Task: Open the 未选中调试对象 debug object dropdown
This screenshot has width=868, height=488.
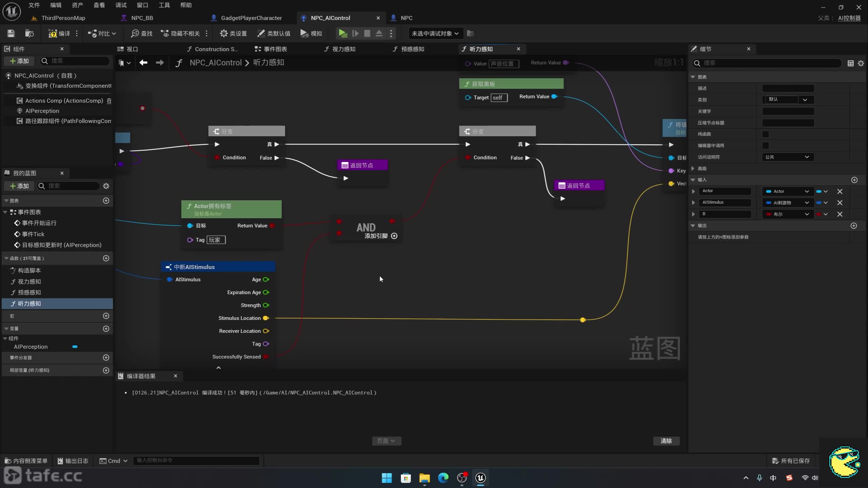Action: point(435,33)
